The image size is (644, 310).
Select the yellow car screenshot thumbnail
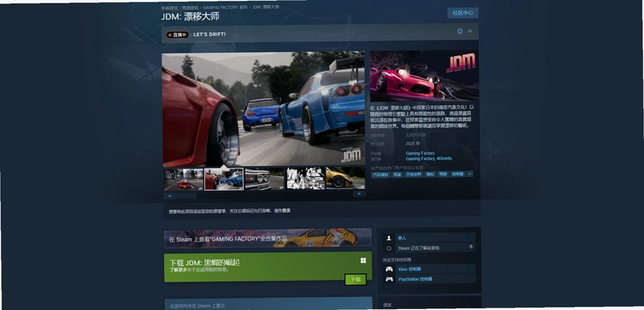tap(345, 178)
